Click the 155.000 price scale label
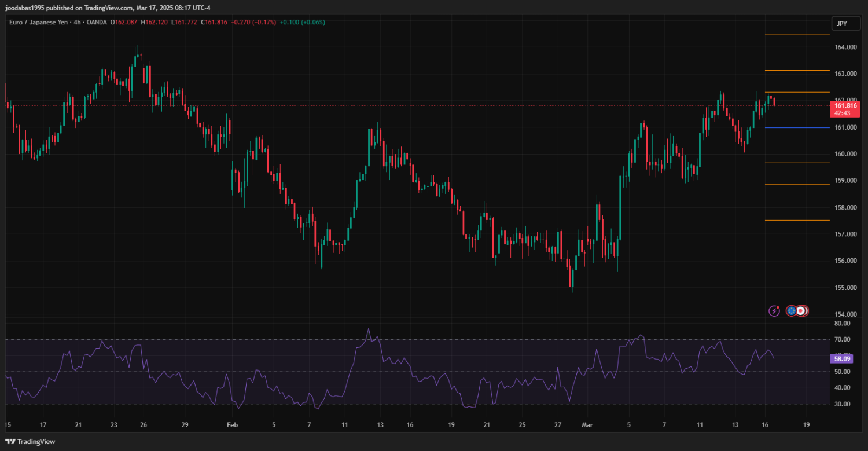 click(x=845, y=288)
